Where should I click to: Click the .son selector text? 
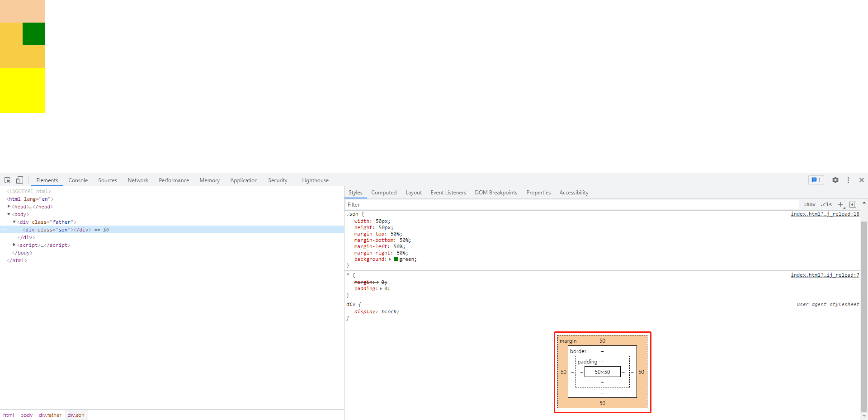coord(352,214)
